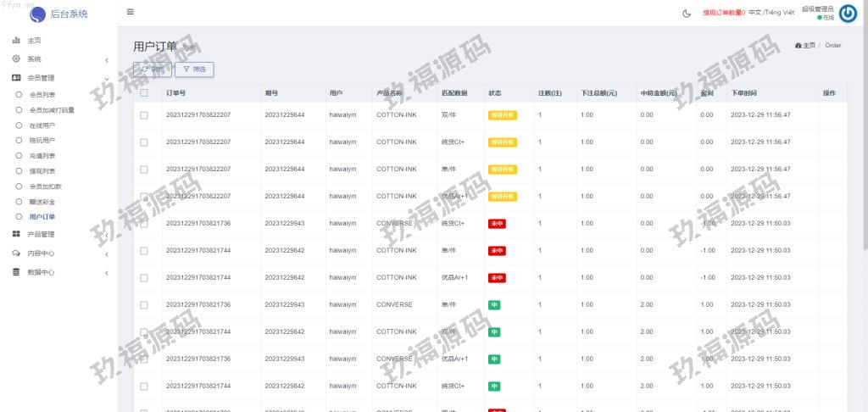Collapse the 会员管理 menu chevron

[107, 78]
